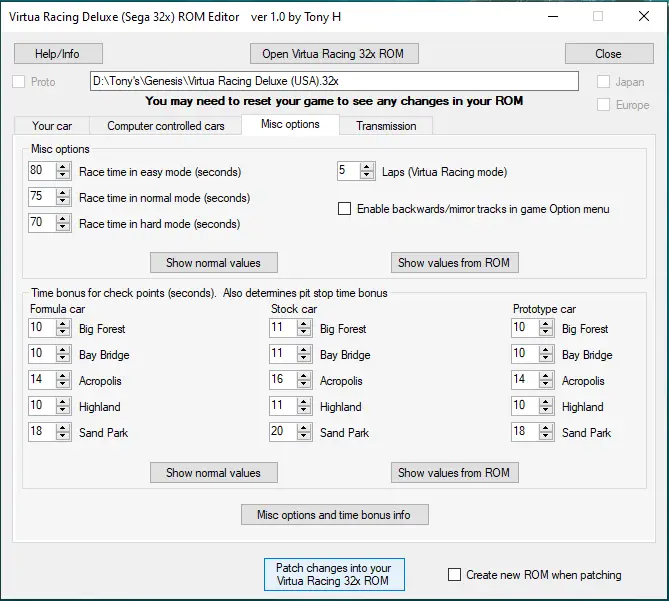The height and width of the screenshot is (601, 669).
Task: Click Show values from ROM in Misc options group
Action: coord(454,262)
